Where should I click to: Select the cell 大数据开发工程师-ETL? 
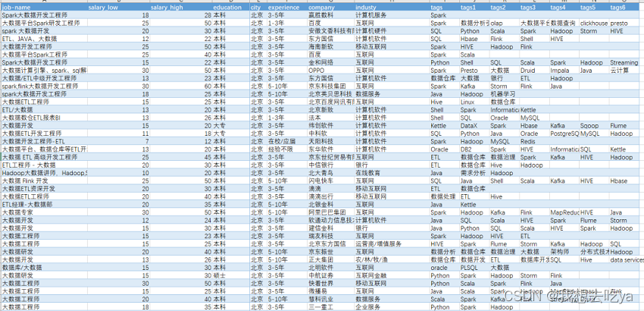point(44,142)
